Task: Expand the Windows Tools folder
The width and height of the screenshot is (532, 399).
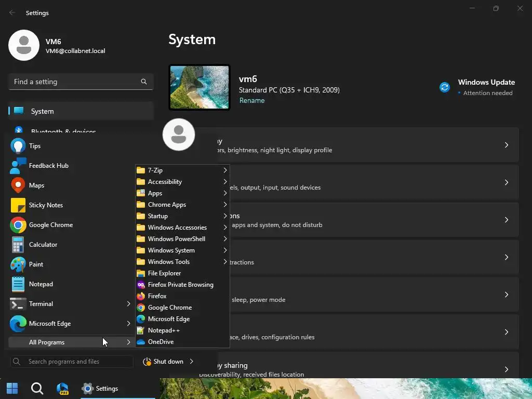Action: (x=182, y=262)
